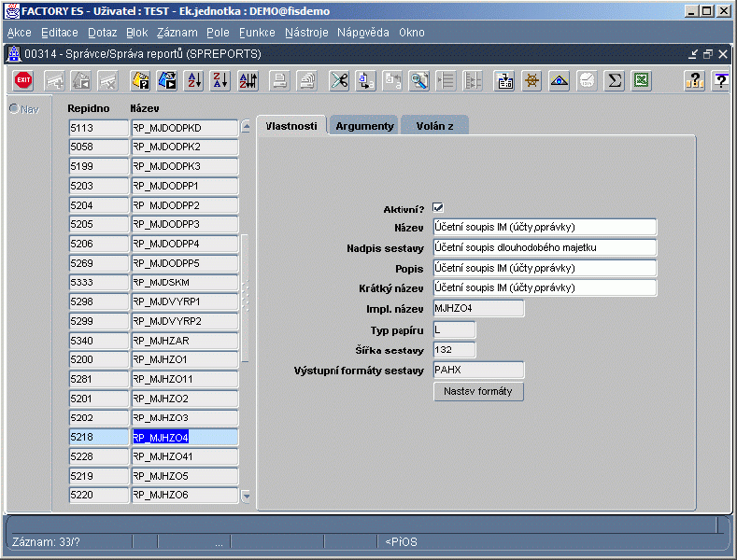The image size is (737, 560).
Task: Click the report list scroll-down arrow
Action: pos(247,497)
